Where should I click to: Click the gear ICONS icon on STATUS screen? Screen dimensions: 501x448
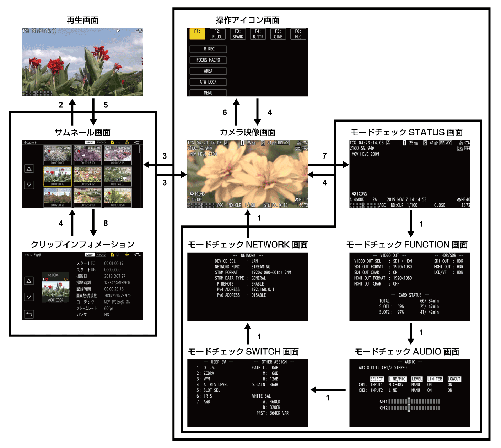354,194
